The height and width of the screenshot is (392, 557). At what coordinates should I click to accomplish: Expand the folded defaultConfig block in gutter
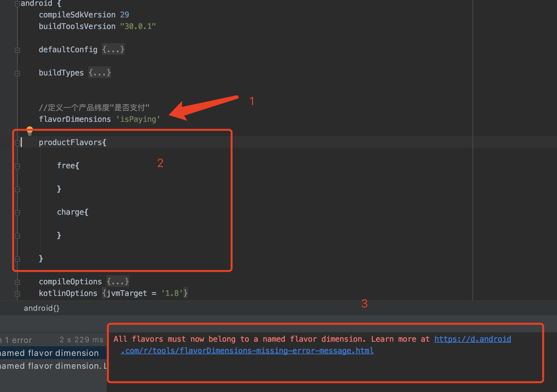17,50
